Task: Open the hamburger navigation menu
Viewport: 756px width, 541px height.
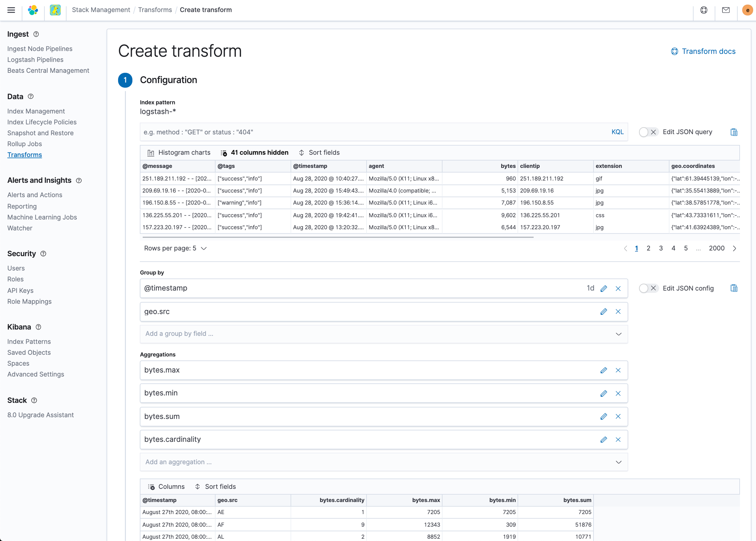Action: 11,10
